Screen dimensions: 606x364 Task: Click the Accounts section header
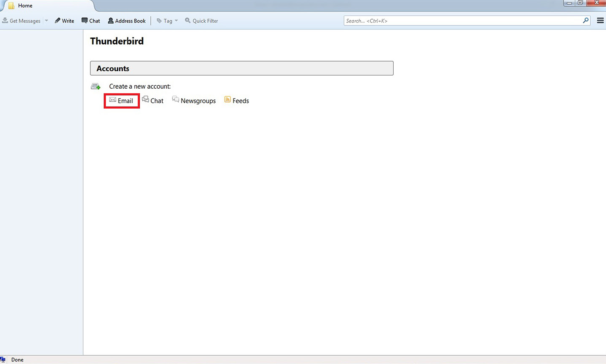point(242,68)
